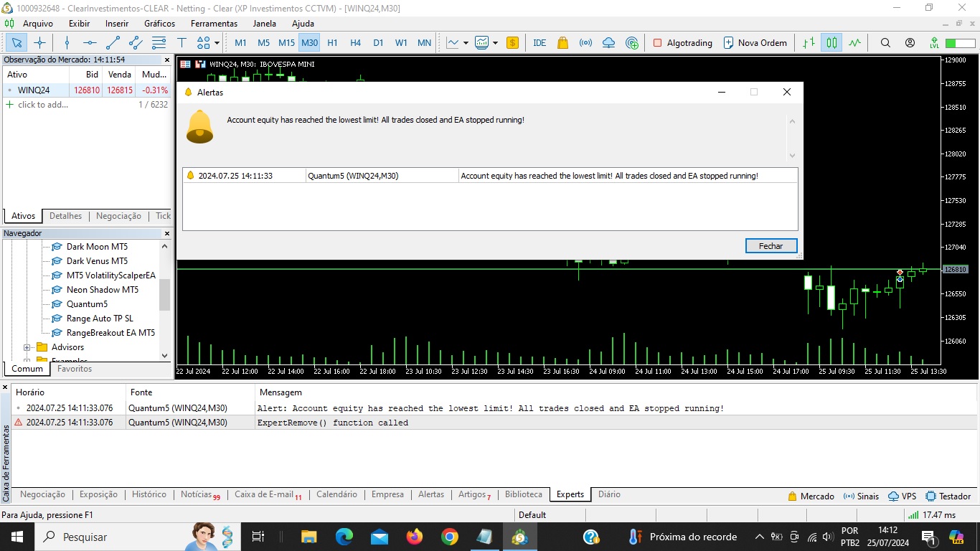
Task: Switch chart to H4 timeframe
Action: pos(355,42)
